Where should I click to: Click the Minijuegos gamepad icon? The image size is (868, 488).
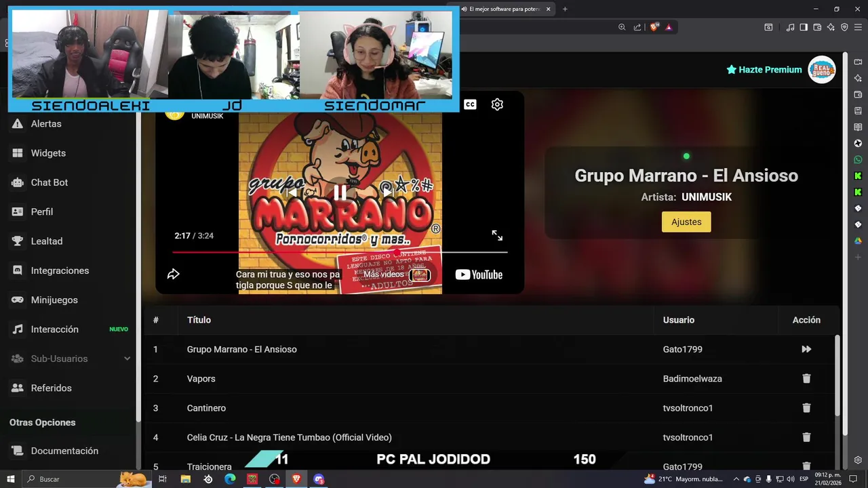[18, 300]
